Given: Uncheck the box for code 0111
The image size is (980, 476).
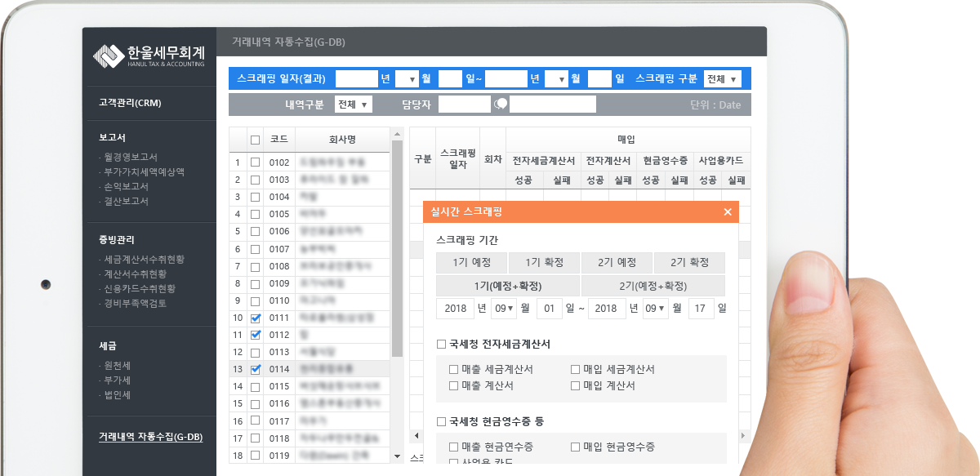Looking at the screenshot, I should (255, 318).
